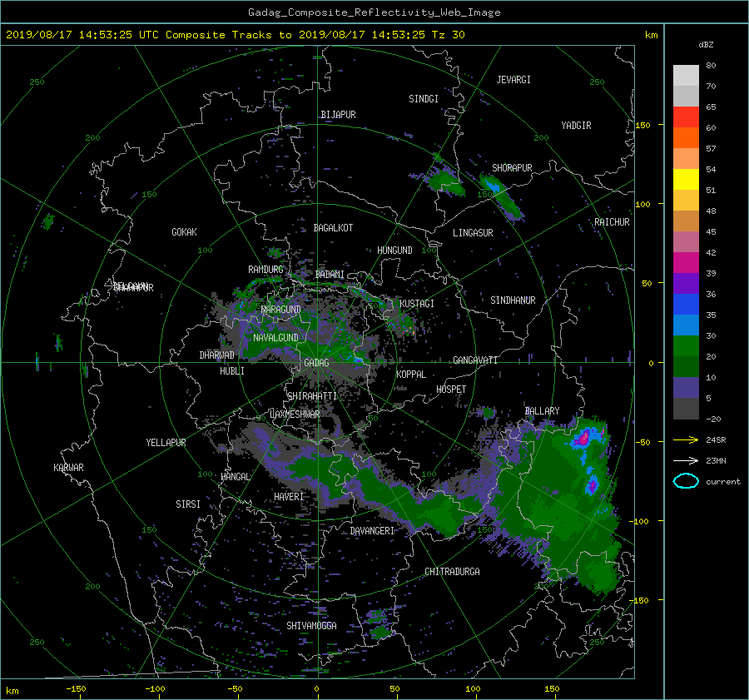
Task: Click the SHIVAMOGGA city label
Action: [311, 625]
